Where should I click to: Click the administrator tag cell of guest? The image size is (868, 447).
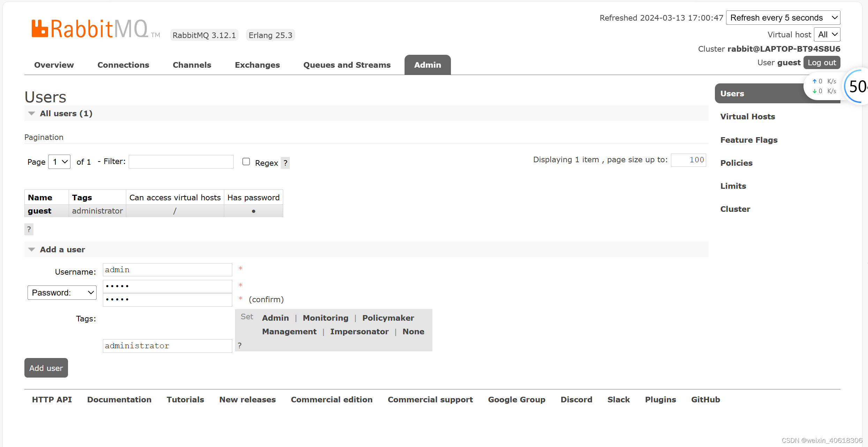97,211
